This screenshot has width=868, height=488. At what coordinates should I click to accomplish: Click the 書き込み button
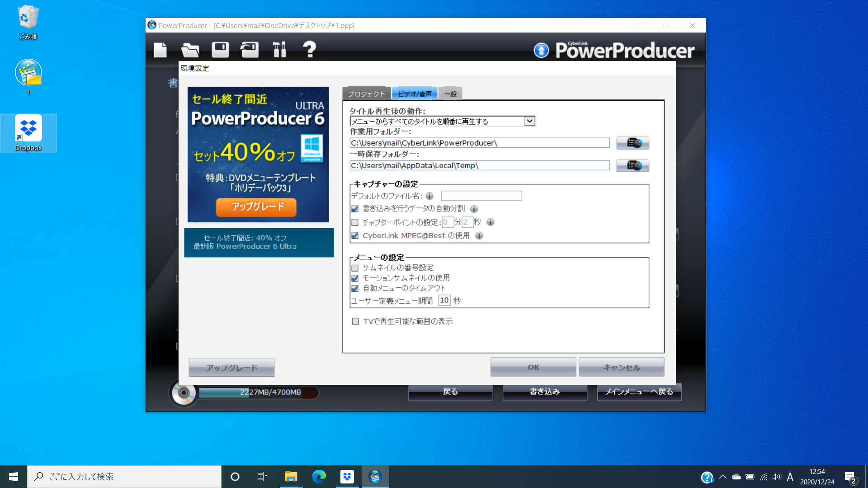(545, 392)
